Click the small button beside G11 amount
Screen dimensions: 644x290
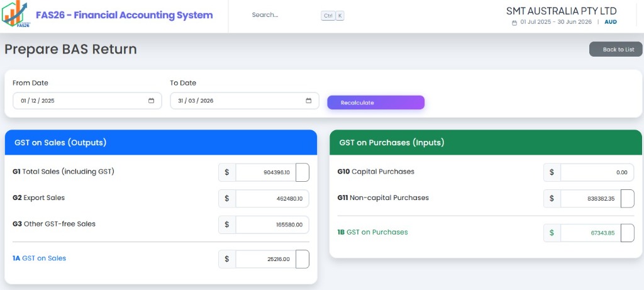pyautogui.click(x=627, y=198)
